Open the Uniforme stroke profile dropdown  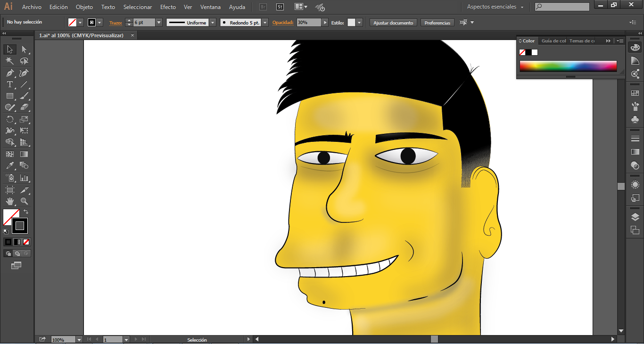[213, 23]
